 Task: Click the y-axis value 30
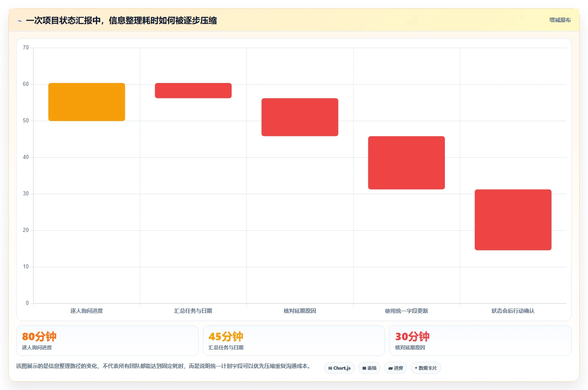[26, 194]
